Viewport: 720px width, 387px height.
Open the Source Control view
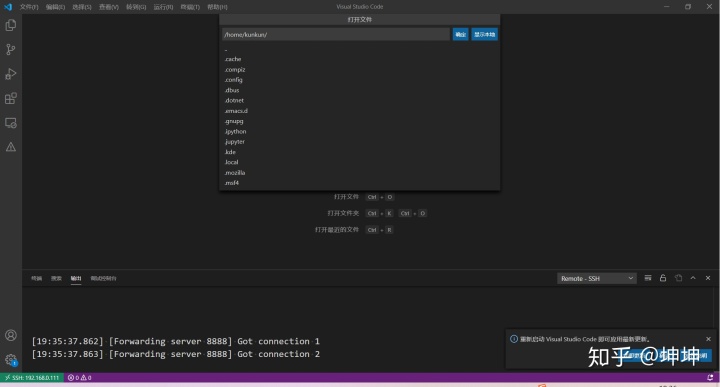click(11, 50)
